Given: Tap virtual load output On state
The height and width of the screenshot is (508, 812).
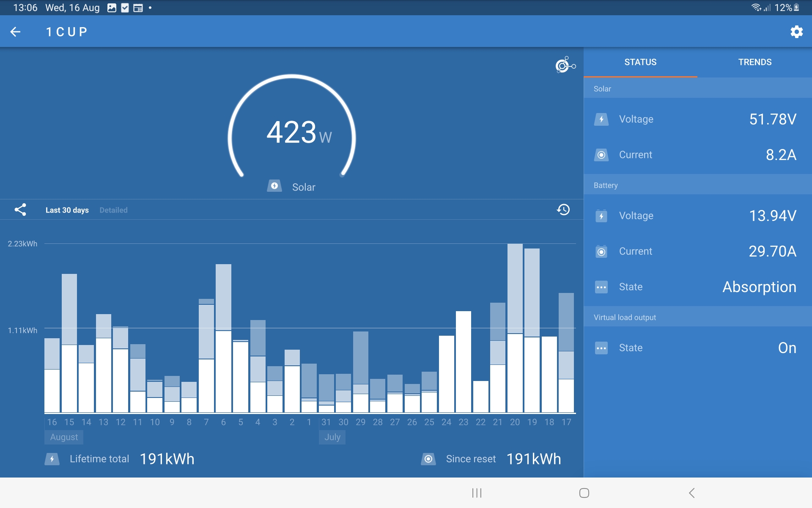Looking at the screenshot, I should point(787,348).
